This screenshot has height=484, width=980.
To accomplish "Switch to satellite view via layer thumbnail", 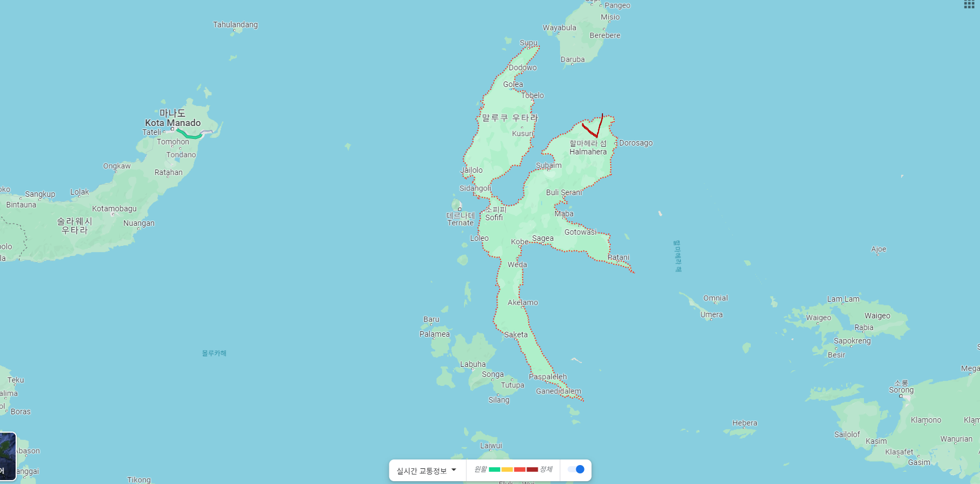I will click(x=7, y=456).
